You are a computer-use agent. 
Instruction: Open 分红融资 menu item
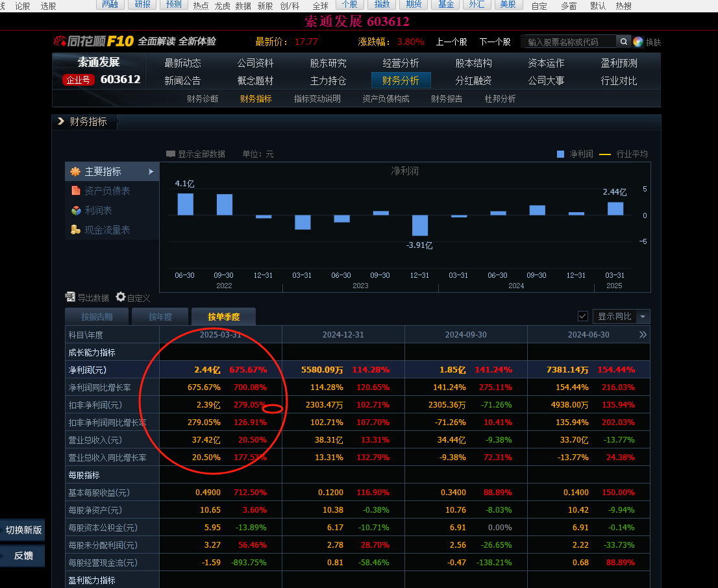[473, 80]
